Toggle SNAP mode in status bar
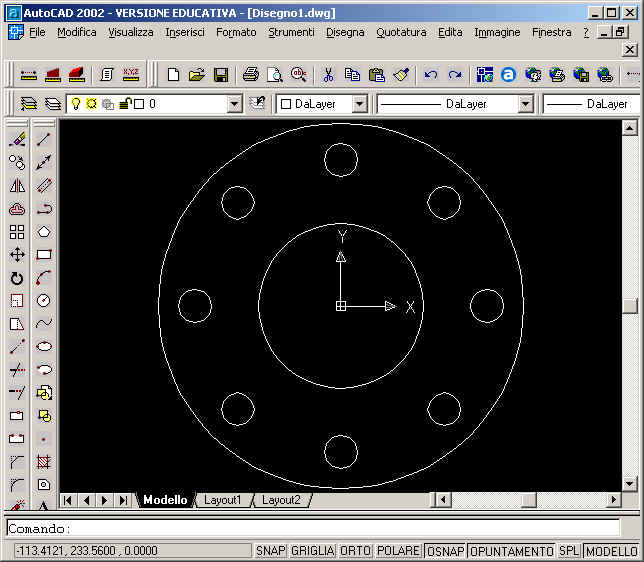The width and height of the screenshot is (644, 562). click(270, 551)
